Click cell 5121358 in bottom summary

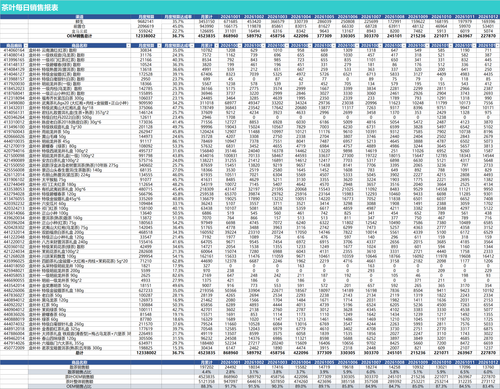[x=207, y=382]
